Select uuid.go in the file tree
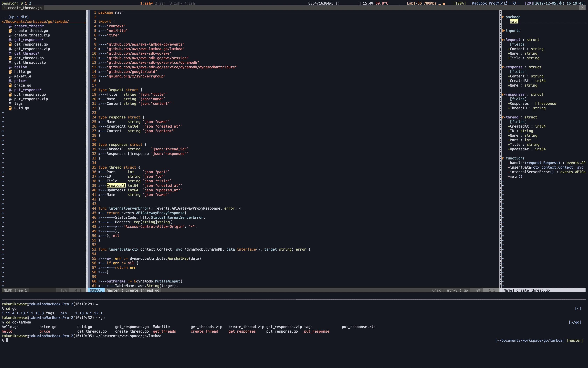This screenshot has width=588, height=368. coord(22,108)
